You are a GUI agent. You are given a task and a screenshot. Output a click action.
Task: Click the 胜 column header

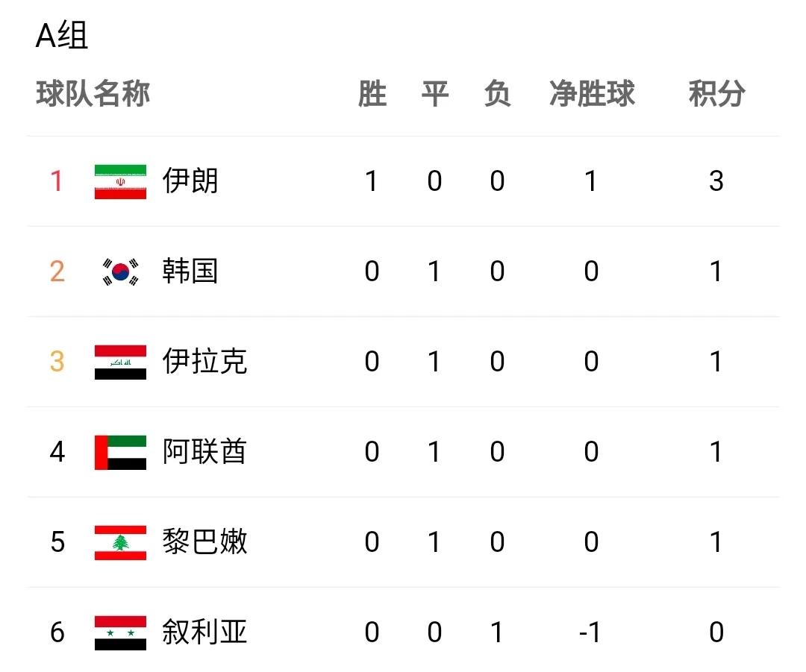372,94
